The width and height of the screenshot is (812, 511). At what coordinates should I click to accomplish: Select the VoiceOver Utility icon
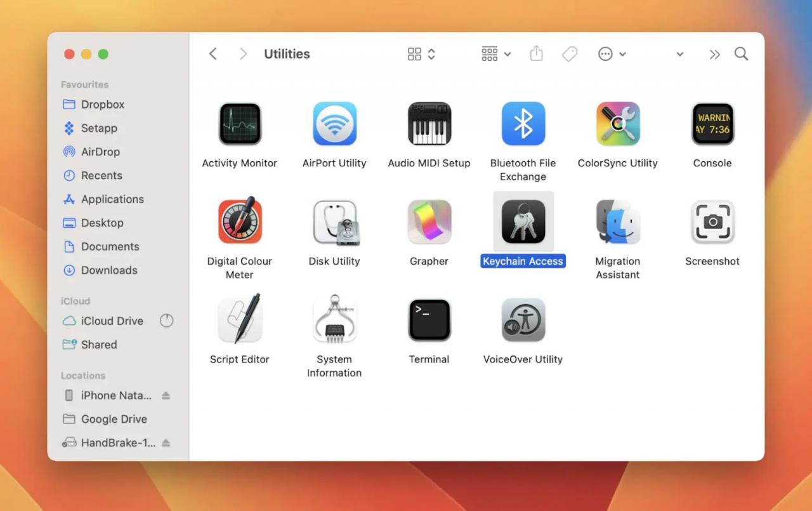coord(523,319)
